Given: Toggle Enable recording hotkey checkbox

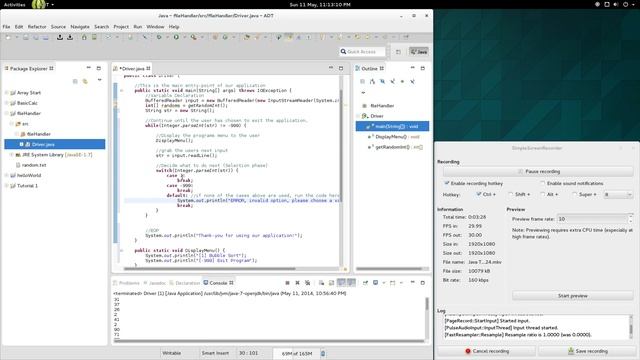Looking at the screenshot, I should coord(447,183).
